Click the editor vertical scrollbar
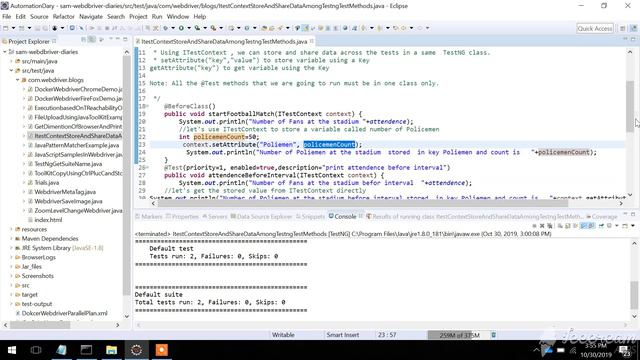 click(631, 107)
